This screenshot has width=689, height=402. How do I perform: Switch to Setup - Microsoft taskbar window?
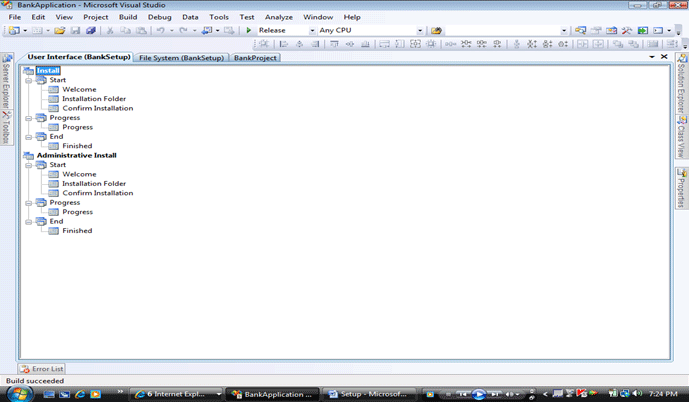point(368,394)
